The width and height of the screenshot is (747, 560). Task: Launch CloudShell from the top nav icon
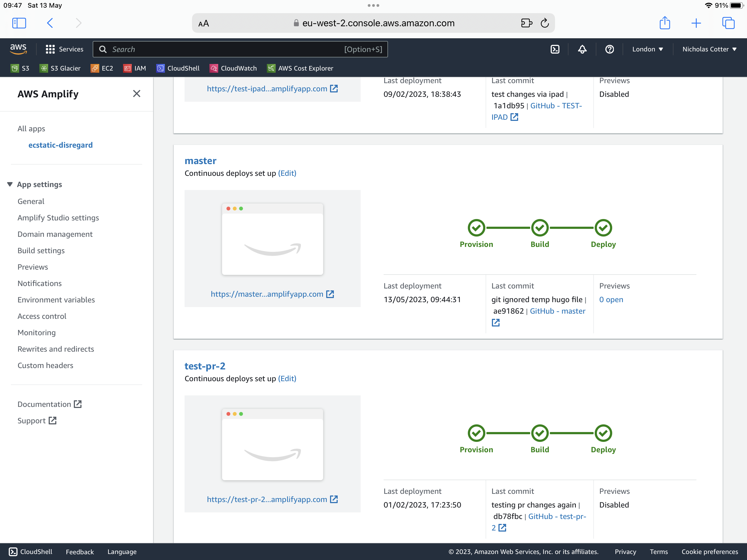[x=555, y=49]
